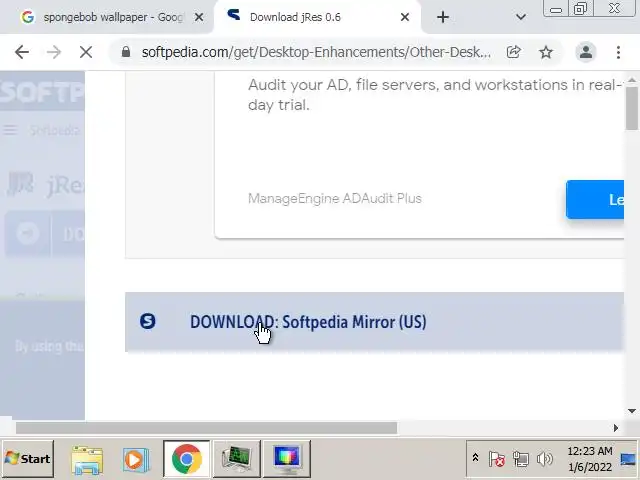The width and height of the screenshot is (640, 480).
Task: Click the scroll up arrow
Action: [x=632, y=80]
